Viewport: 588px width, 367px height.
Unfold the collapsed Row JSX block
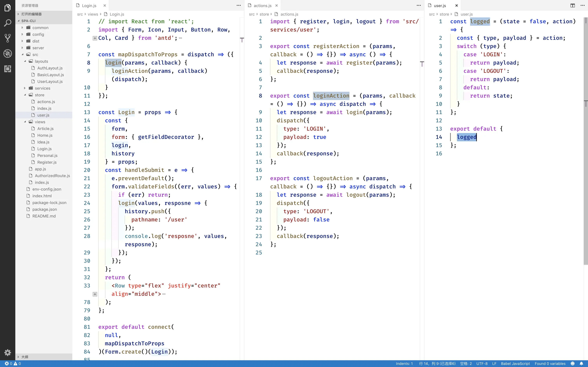(x=95, y=294)
